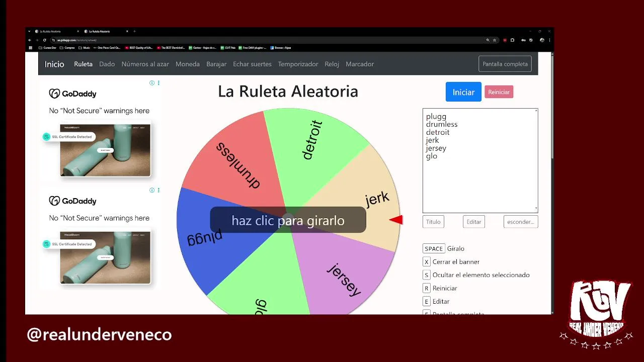Open the Chrome three-dot menu
The image size is (644, 362).
click(x=549, y=40)
